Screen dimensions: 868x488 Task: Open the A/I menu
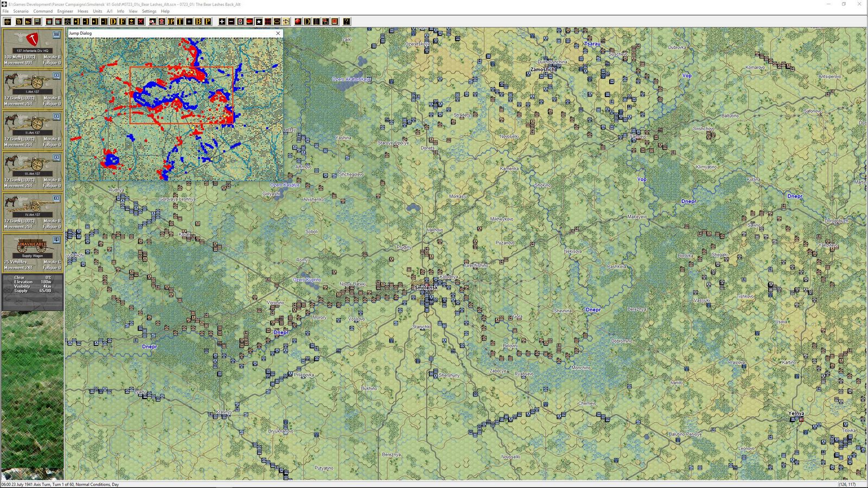point(110,11)
